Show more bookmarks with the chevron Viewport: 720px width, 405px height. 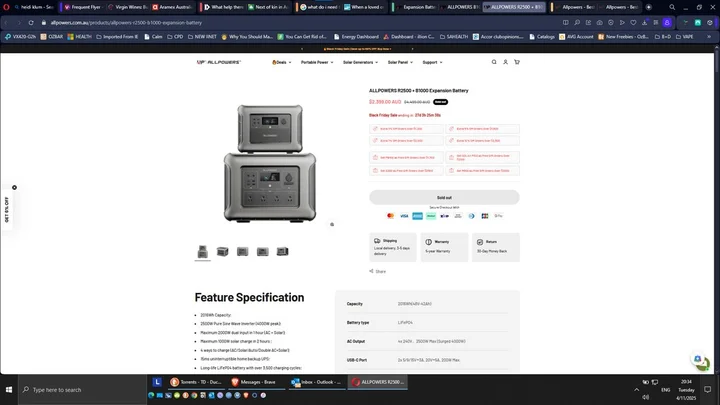[709, 36]
